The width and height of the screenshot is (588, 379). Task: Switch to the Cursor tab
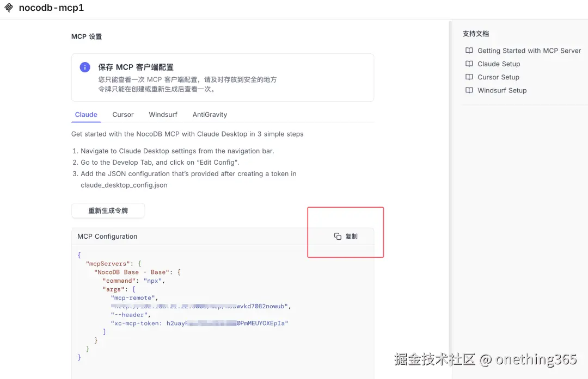[122, 115]
